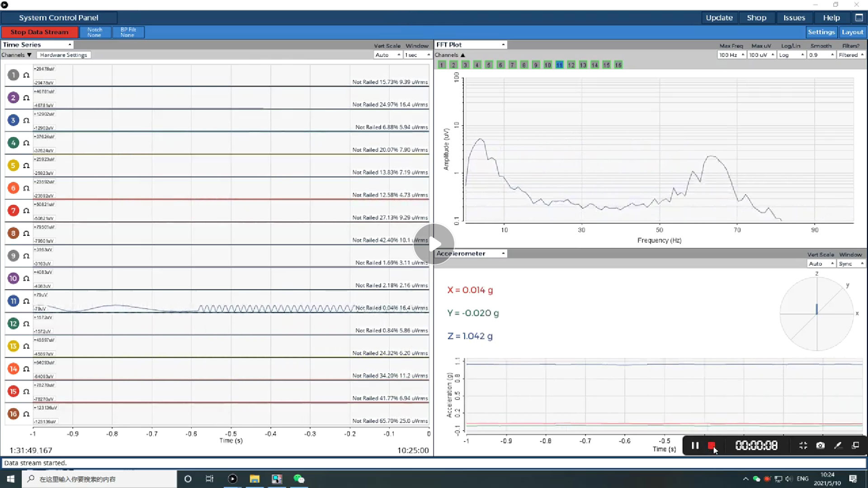Click the Notch filter button
Screen dimensions: 868x488
tap(94, 32)
